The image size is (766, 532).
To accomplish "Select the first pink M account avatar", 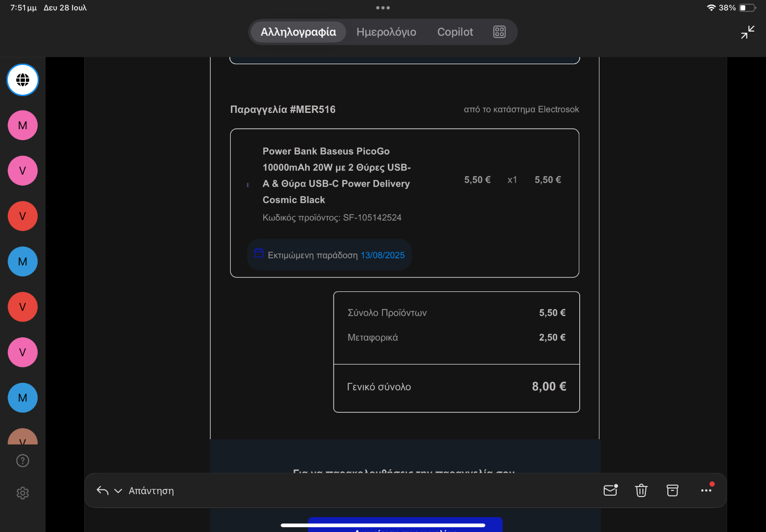I will pos(23,125).
